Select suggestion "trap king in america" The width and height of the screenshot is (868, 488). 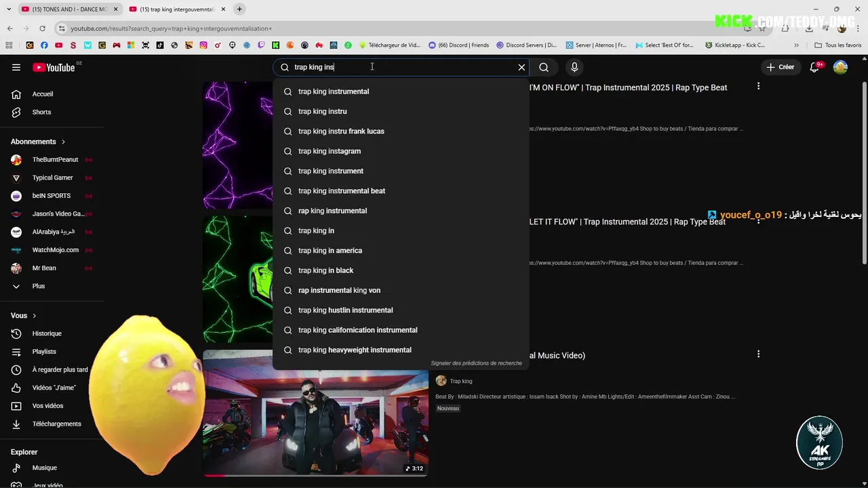pos(401,251)
